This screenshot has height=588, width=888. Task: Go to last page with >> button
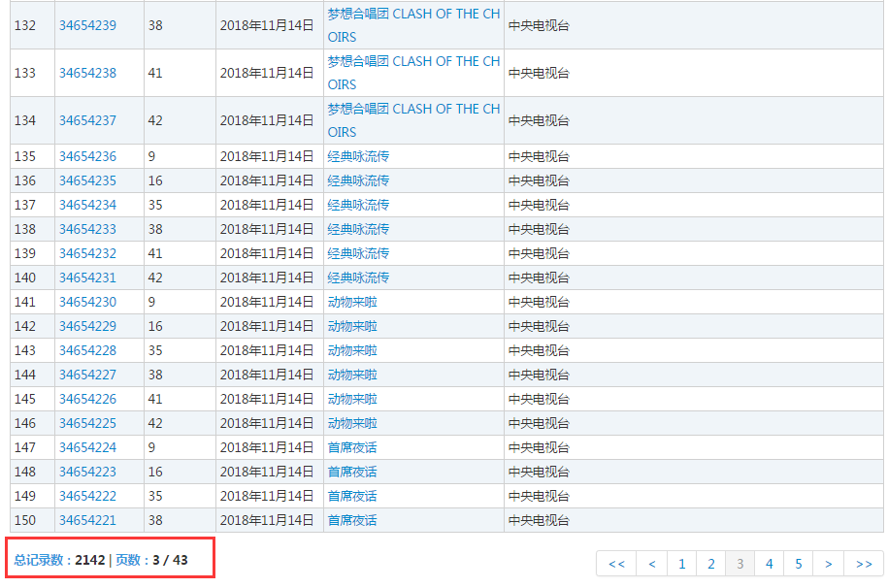863,564
